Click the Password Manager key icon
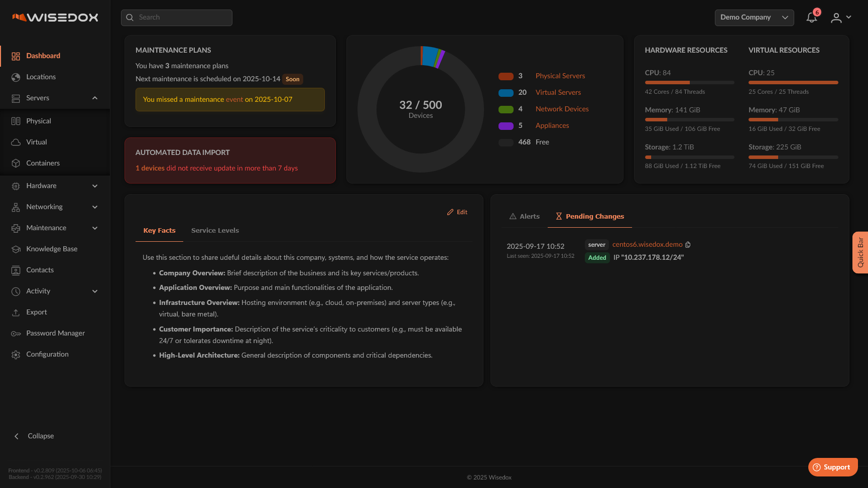868x488 pixels. click(x=16, y=334)
